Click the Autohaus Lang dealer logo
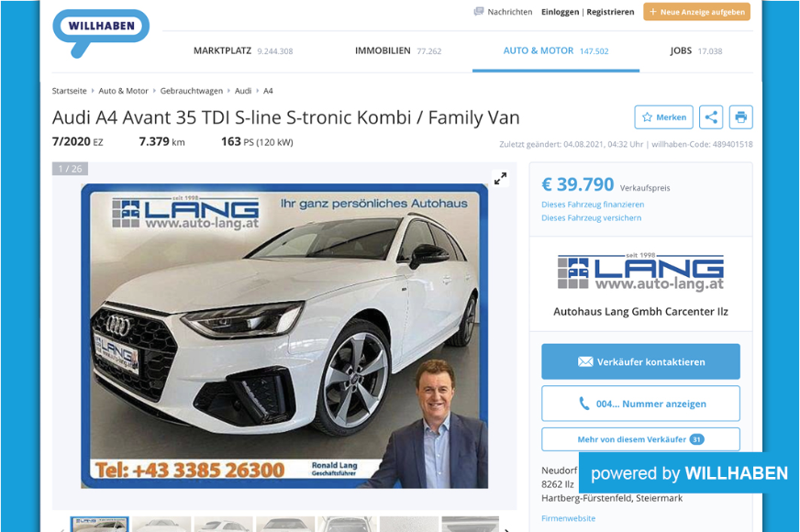 coord(640,272)
